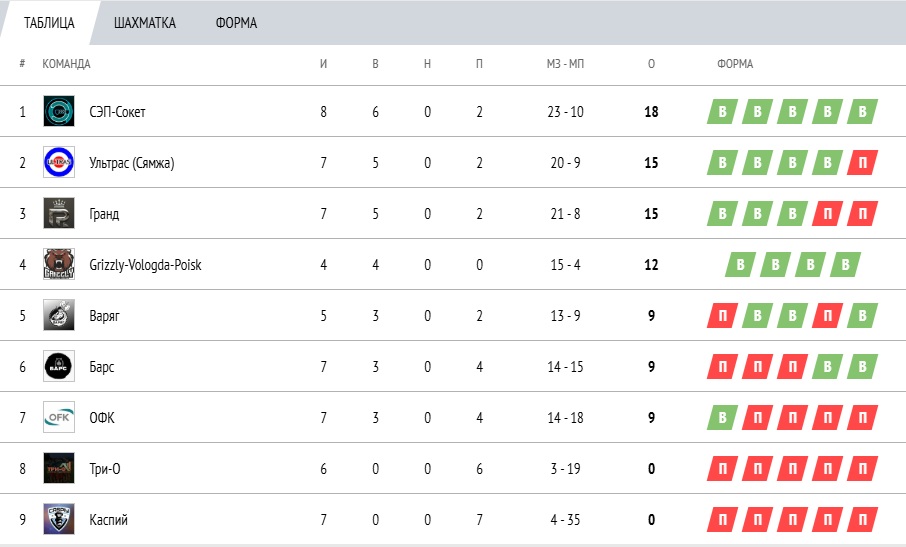906x547 pixels.
Task: Open the Три-О team logo
Action: pyautogui.click(x=59, y=468)
